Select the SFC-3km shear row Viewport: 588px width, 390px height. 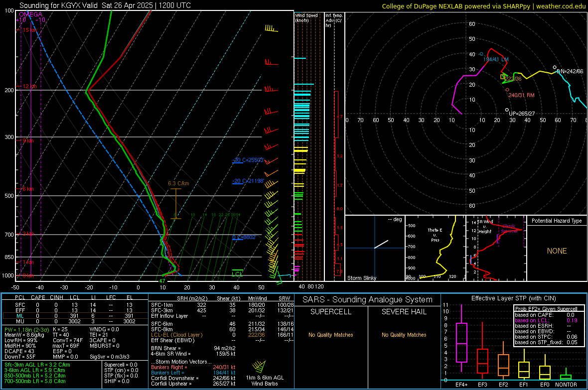pos(222,310)
